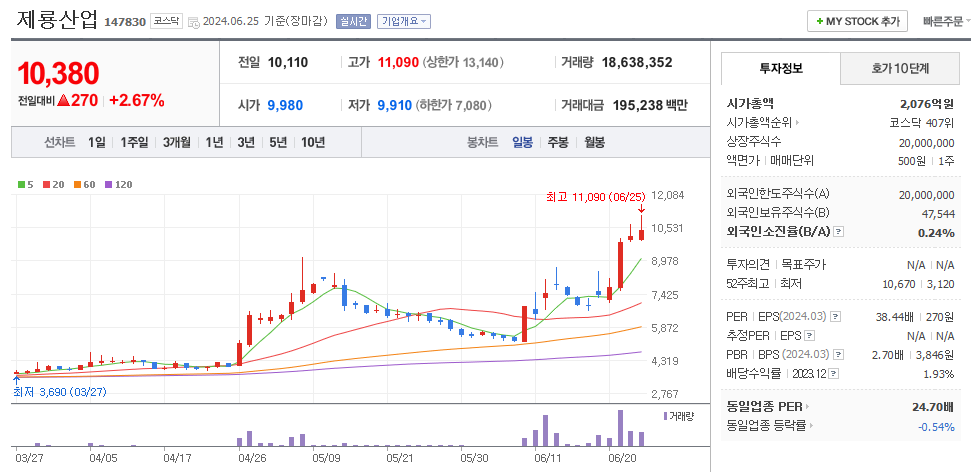This screenshot has width=980, height=472.
Task: Click the 동일업종 PER value 24.70배
Action: (932, 407)
